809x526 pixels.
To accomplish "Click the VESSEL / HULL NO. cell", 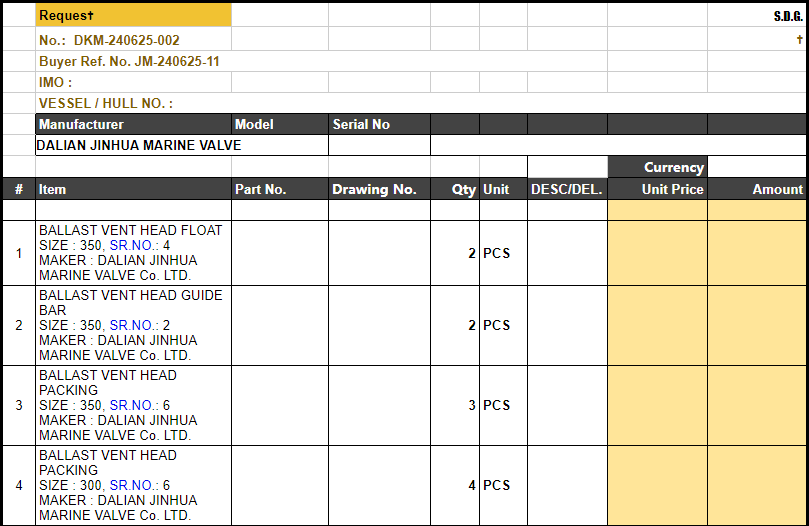I will (x=133, y=103).
